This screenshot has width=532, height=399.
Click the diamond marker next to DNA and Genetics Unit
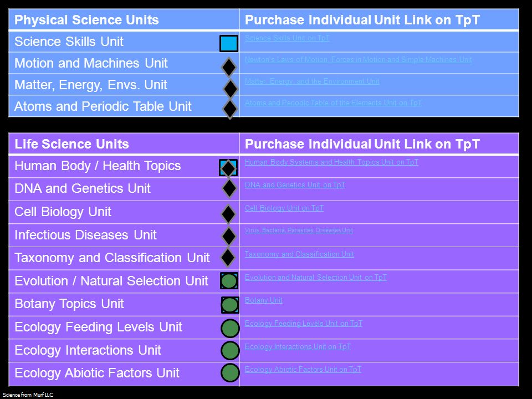click(229, 188)
